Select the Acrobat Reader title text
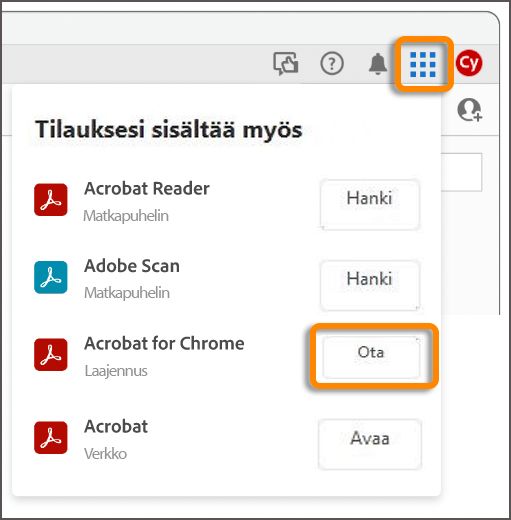Viewport: 511px width, 520px height. (147, 189)
